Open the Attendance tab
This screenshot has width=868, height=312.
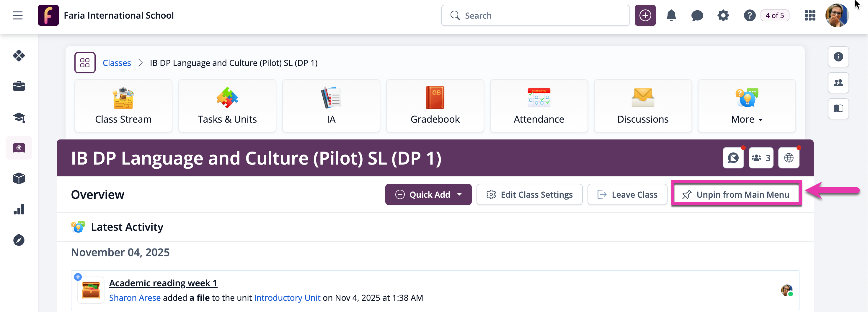(539, 106)
